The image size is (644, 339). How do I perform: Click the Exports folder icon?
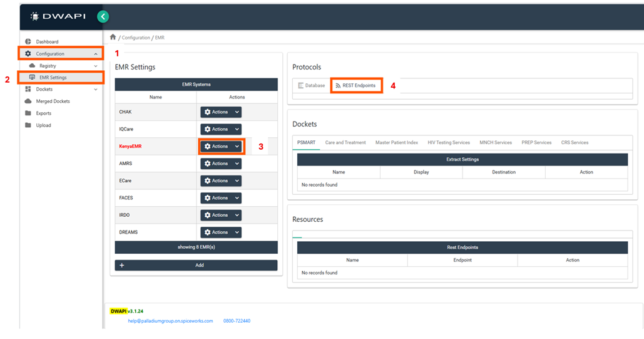point(28,113)
